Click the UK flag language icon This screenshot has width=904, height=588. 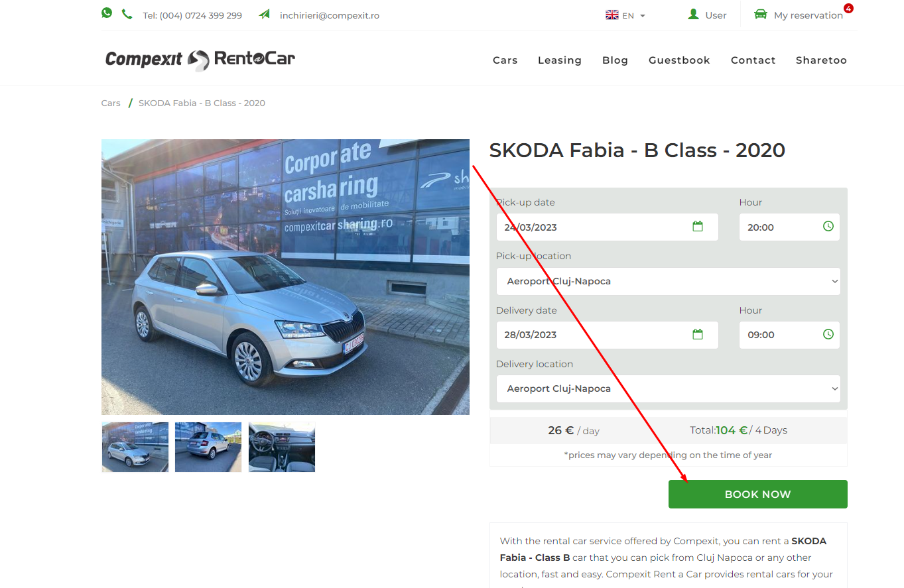click(x=612, y=15)
